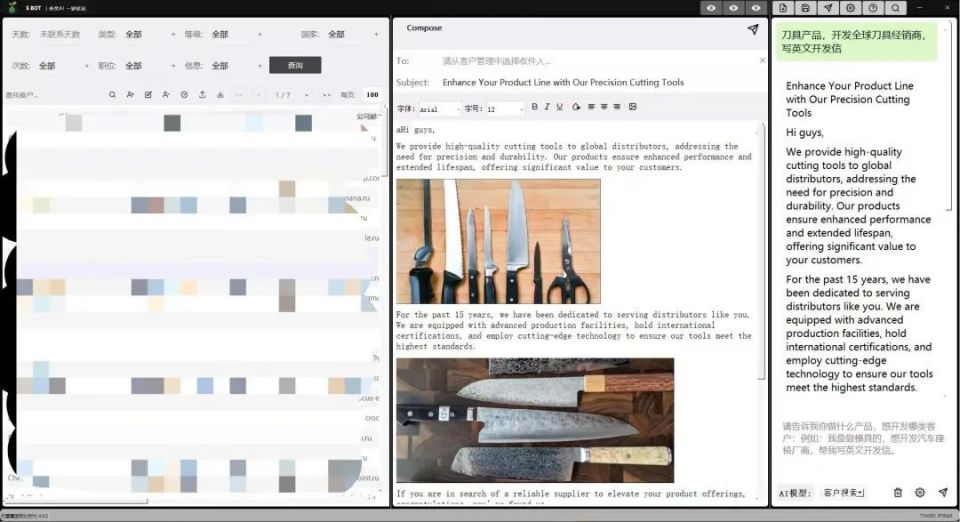Viewport: 960px width, 522px height.
Task: Center align the email text
Action: point(604,106)
